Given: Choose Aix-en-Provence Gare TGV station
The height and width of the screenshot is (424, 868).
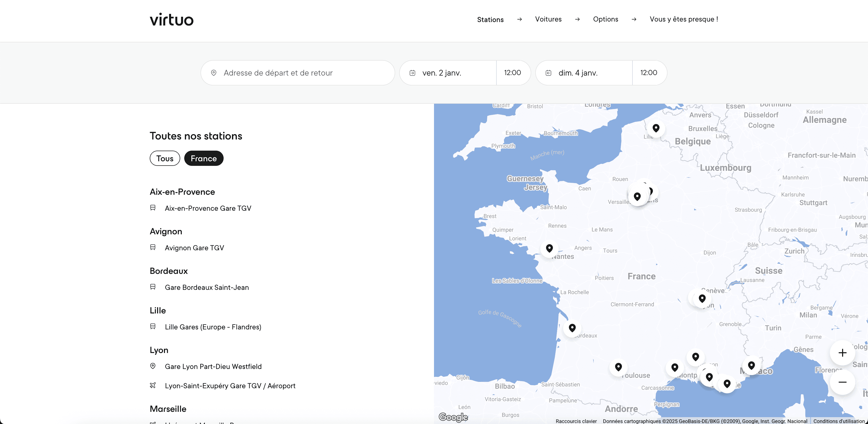Looking at the screenshot, I should 208,208.
